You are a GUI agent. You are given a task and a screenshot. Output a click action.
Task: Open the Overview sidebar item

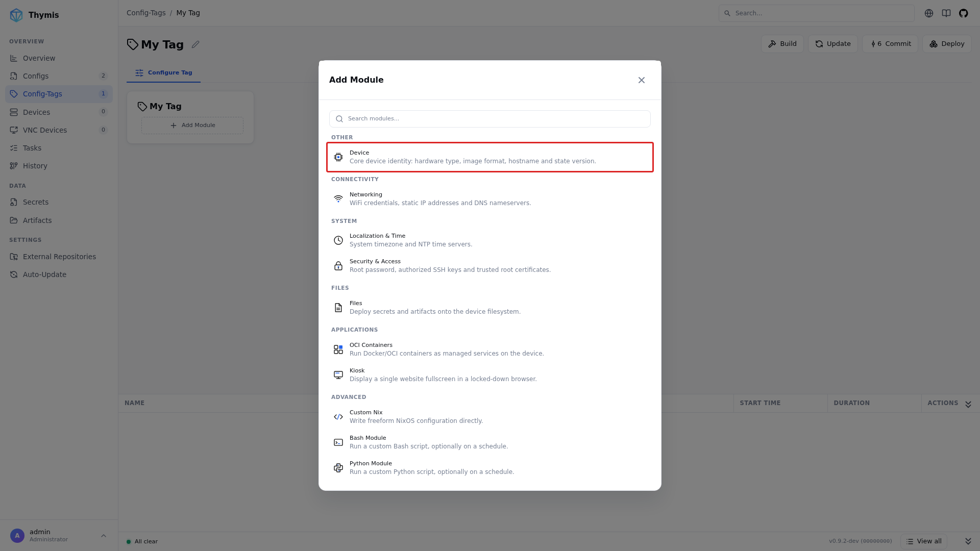(59, 58)
